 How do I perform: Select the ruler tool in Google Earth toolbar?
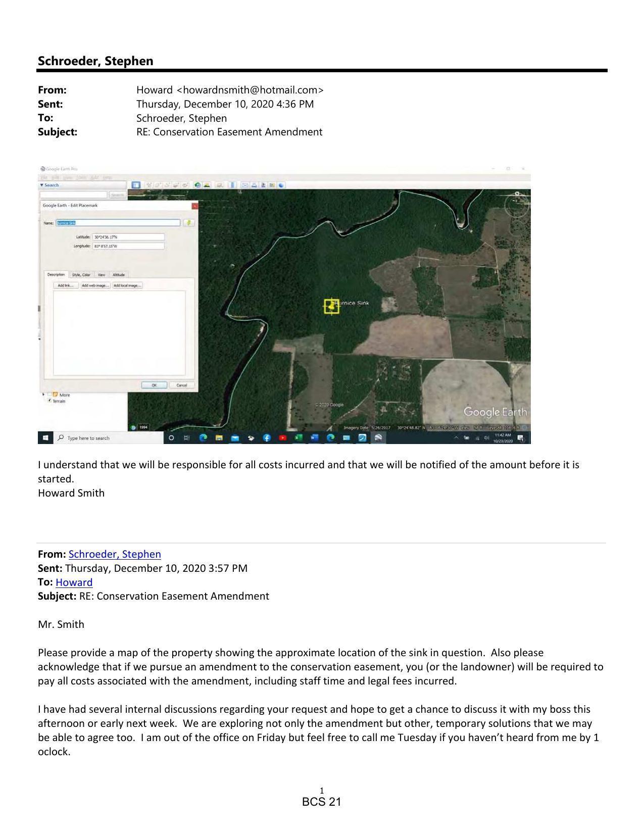(x=232, y=185)
